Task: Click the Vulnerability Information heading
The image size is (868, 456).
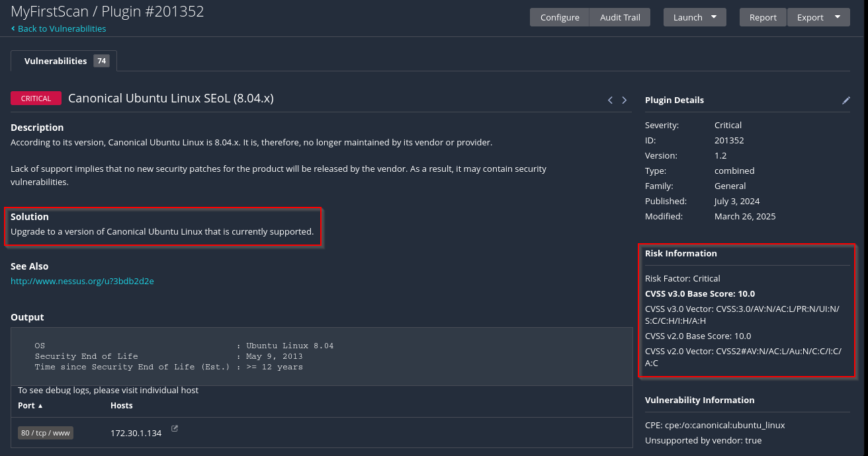Action: pyautogui.click(x=699, y=400)
